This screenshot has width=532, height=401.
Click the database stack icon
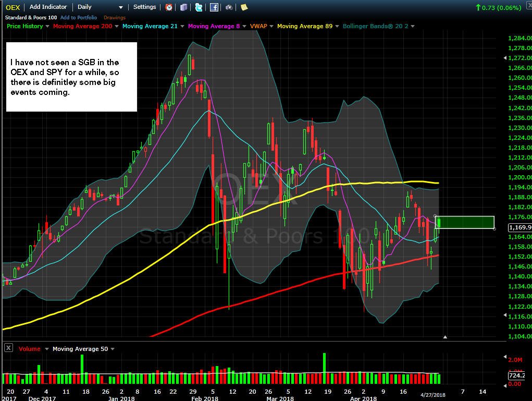[183, 7]
